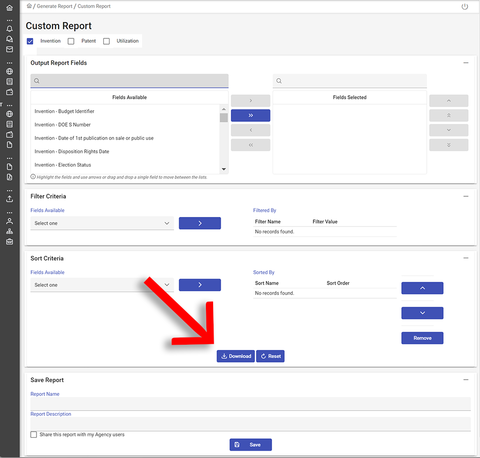This screenshot has height=458, width=480.
Task: Move sort entry up with chevron button
Action: click(422, 288)
